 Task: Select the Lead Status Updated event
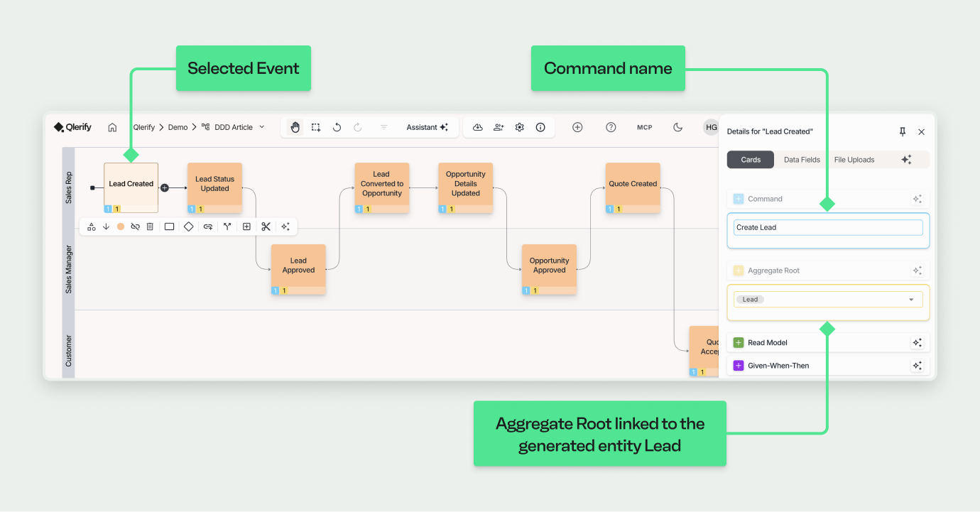tap(214, 187)
